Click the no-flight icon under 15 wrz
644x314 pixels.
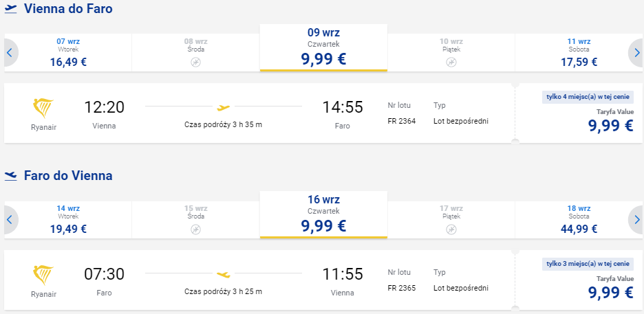[196, 229]
